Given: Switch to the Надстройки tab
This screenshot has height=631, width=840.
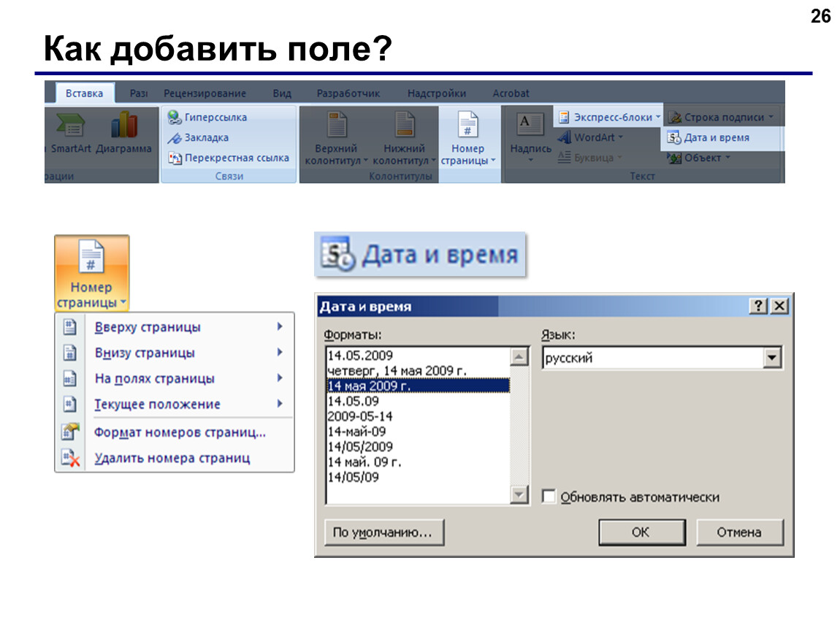Looking at the screenshot, I should (437, 93).
